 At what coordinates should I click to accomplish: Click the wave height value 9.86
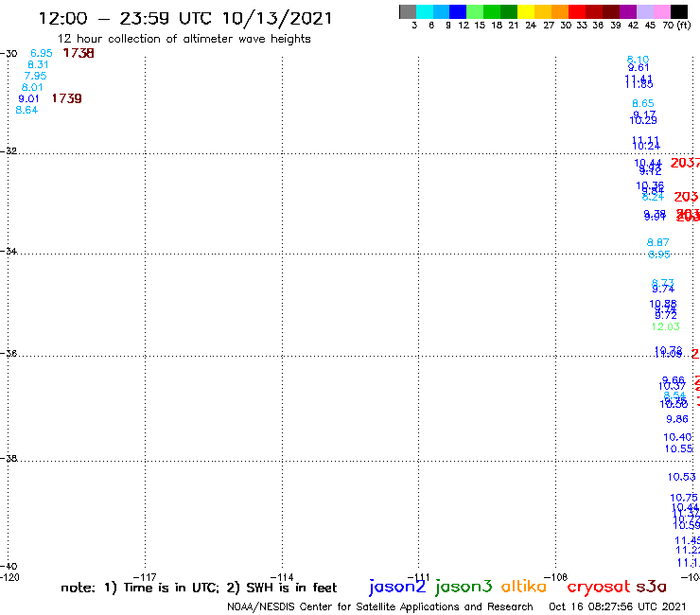pyautogui.click(x=677, y=419)
